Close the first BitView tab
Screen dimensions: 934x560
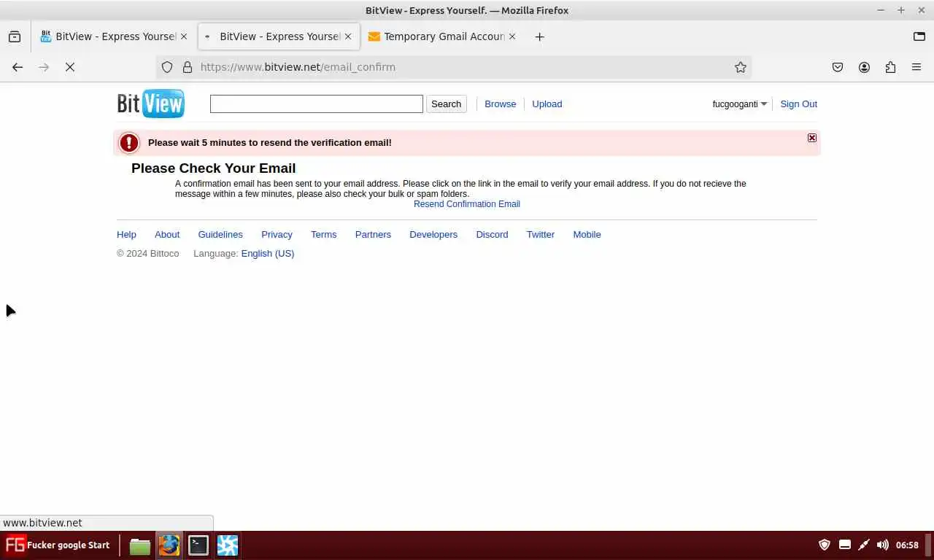click(x=184, y=36)
